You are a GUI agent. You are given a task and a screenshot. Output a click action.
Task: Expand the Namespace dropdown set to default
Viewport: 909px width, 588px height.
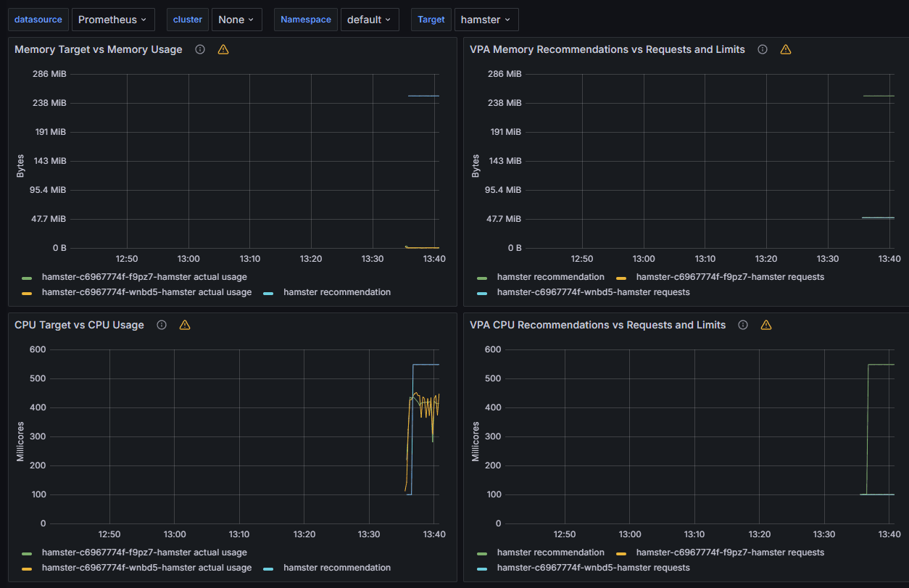[369, 20]
